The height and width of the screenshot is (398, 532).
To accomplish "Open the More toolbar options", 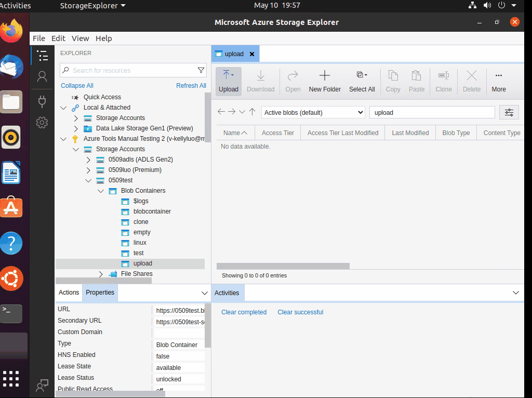I will pyautogui.click(x=498, y=81).
